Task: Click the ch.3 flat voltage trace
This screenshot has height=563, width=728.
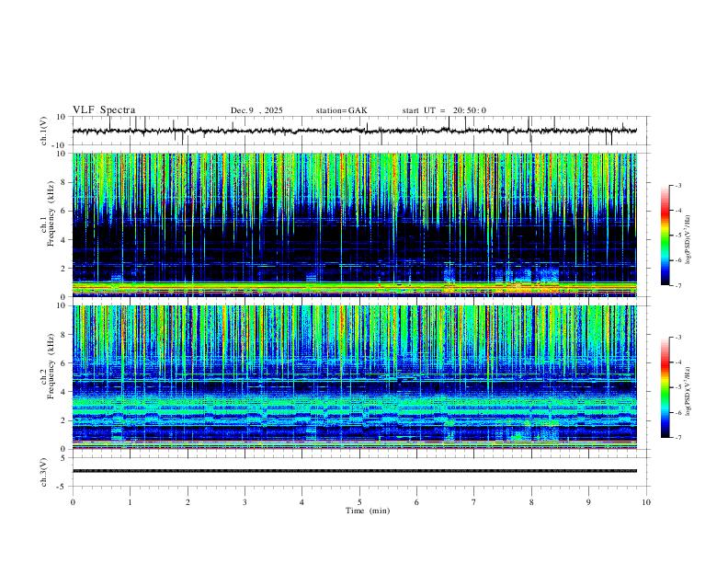Action: click(x=355, y=471)
